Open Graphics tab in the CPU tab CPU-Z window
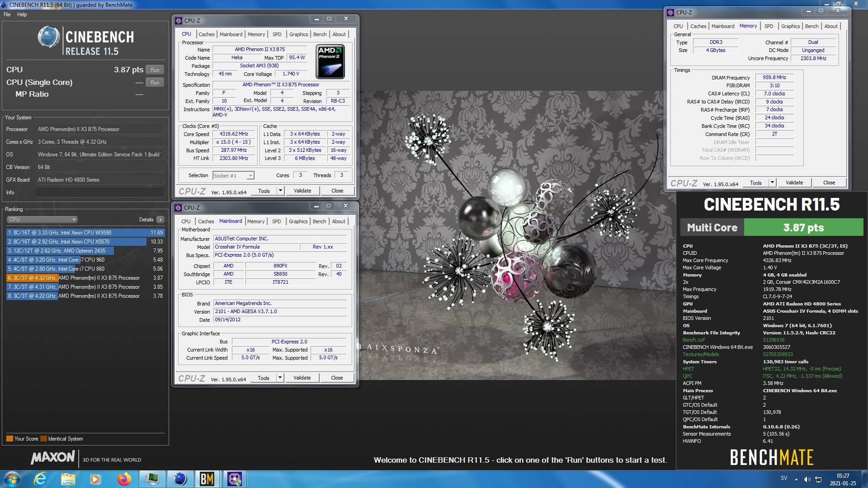Screen dimensions: 868x488 coord(298,34)
